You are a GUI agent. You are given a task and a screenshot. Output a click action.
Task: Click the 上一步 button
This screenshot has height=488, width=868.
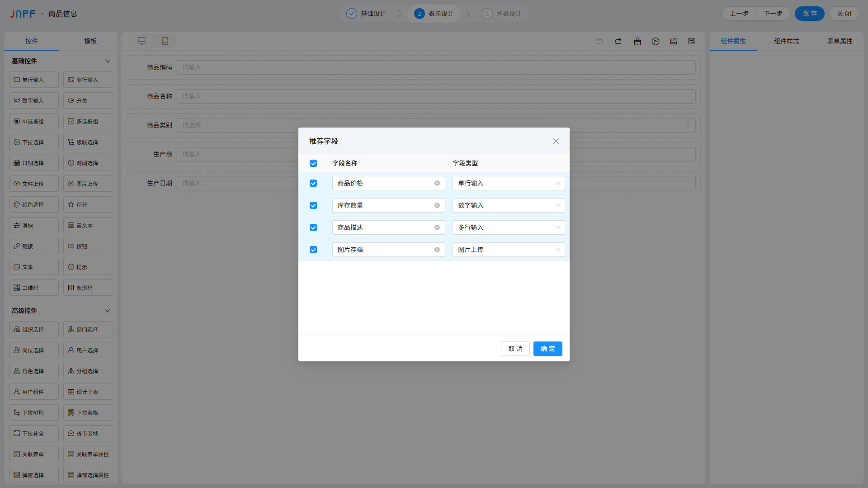[739, 14]
